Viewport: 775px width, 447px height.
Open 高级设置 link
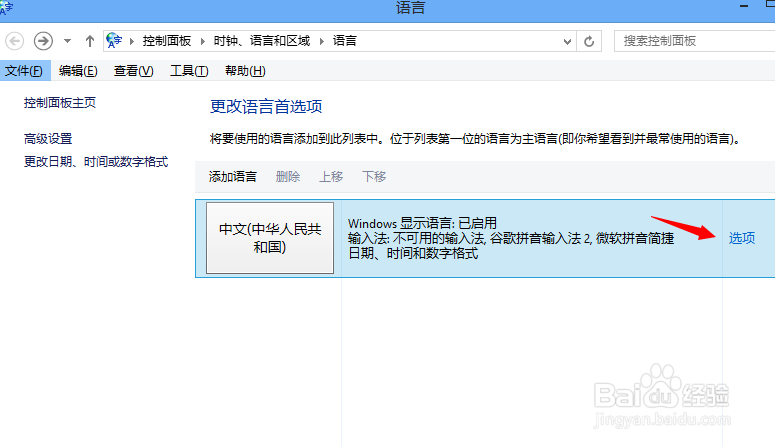pyautogui.click(x=48, y=139)
